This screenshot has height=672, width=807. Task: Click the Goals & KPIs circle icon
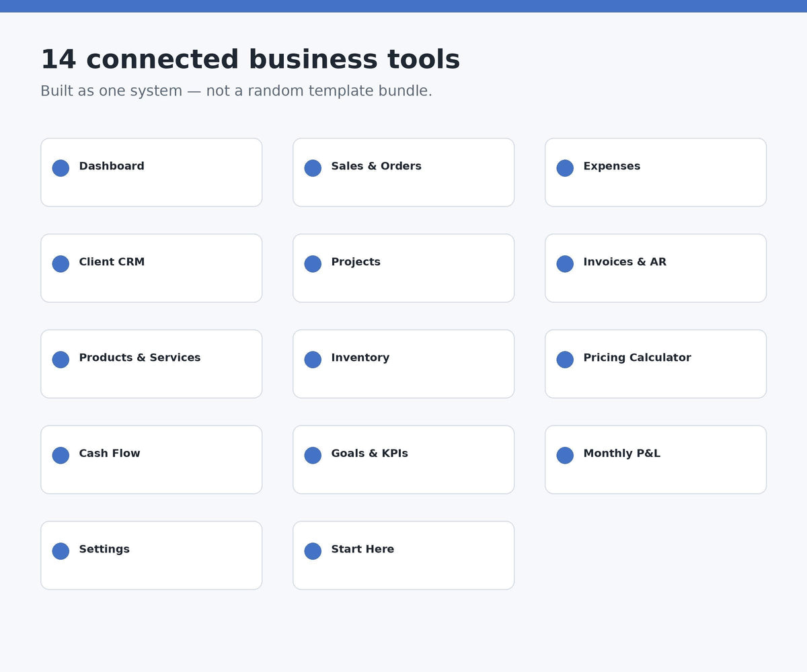pos(313,456)
